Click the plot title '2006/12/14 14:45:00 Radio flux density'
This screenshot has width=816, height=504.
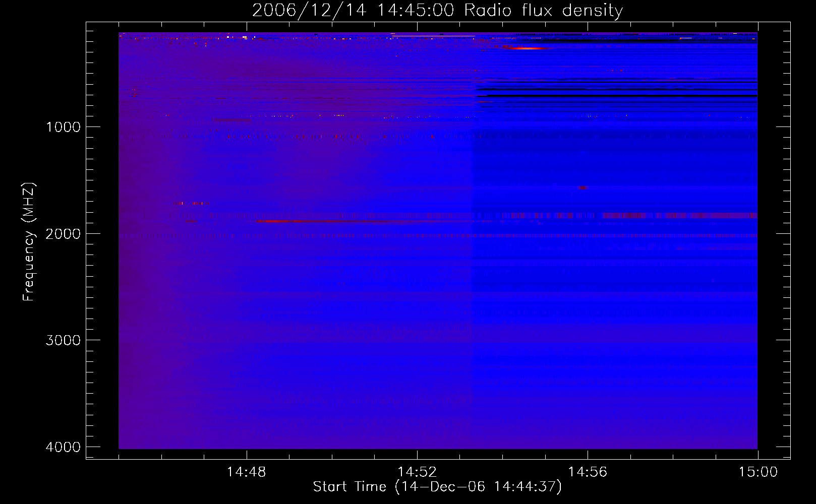[x=437, y=11]
